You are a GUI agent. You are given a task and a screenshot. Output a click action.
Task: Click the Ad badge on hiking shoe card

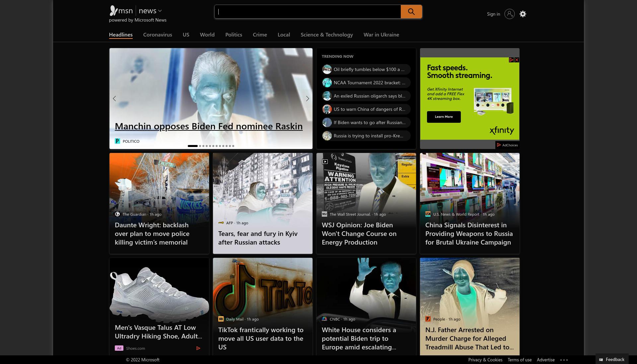119,348
